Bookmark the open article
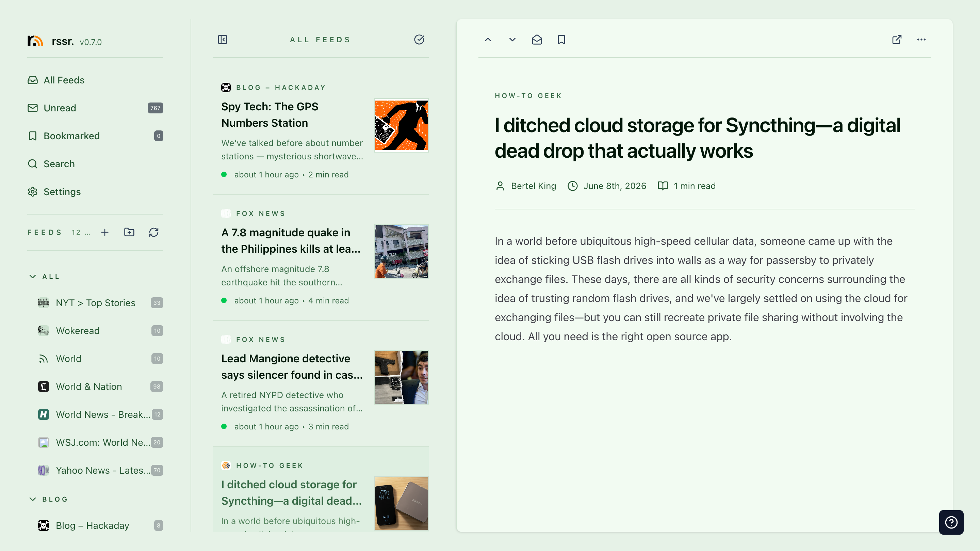The height and width of the screenshot is (551, 980). tap(561, 40)
